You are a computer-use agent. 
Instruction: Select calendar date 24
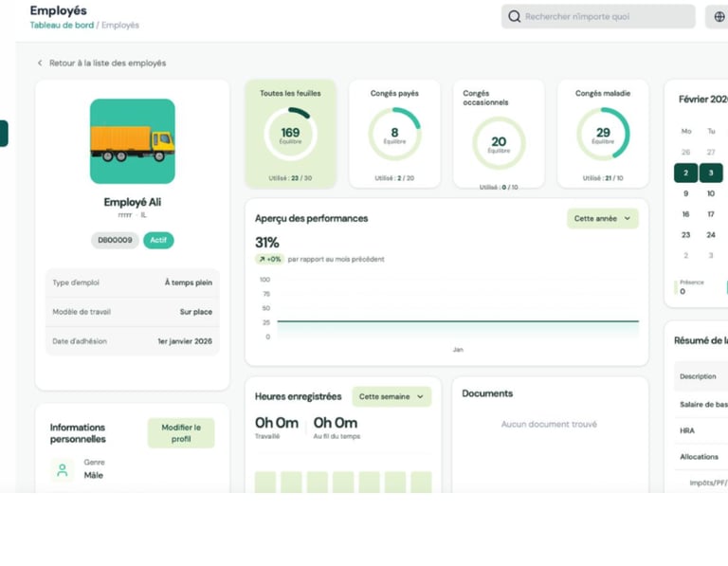pos(711,235)
